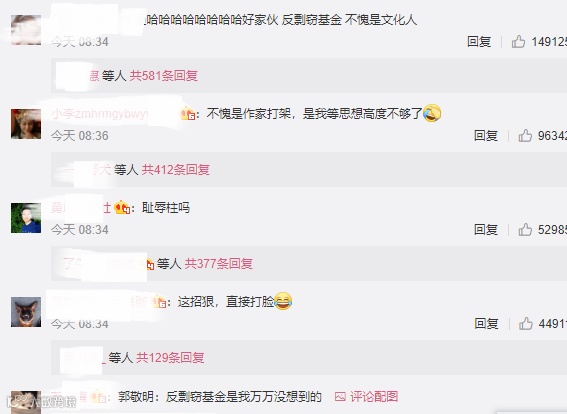The image size is (567, 414).
Task: Open the dog avatar profile picture
Action: click(x=26, y=312)
